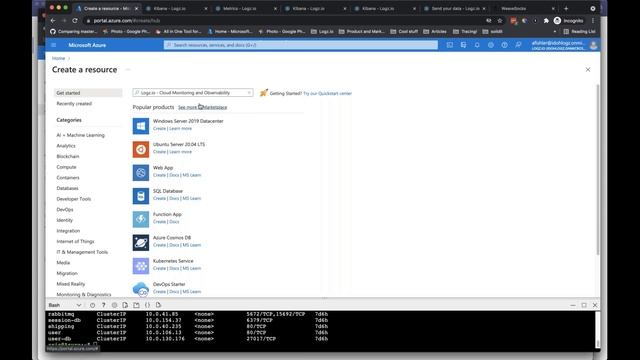640x360 pixels.
Task: Open the Reading List button
Action: click(579, 31)
